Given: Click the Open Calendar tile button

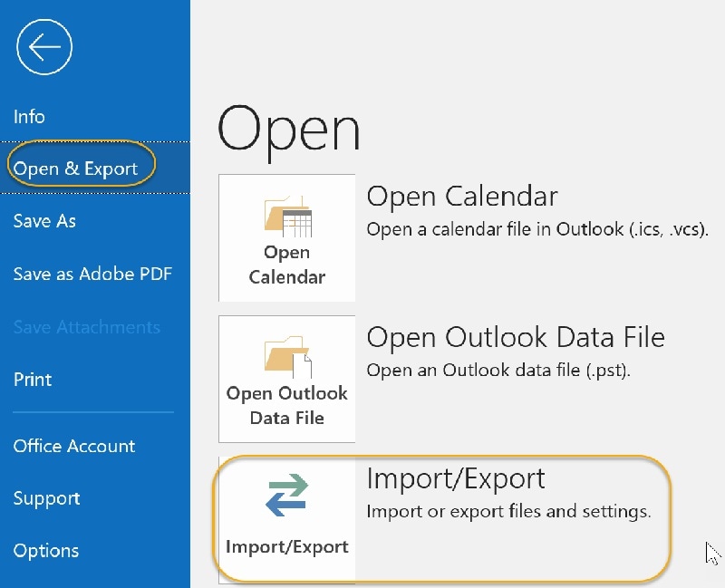Looking at the screenshot, I should [287, 237].
